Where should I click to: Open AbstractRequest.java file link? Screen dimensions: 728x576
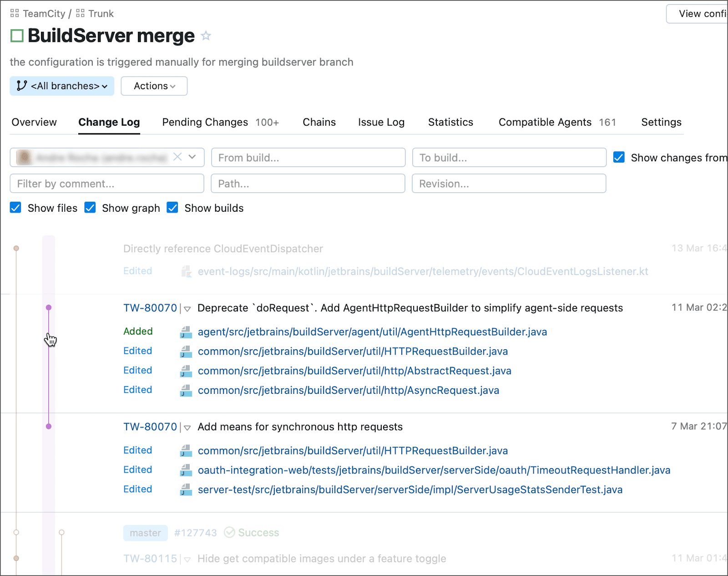(354, 371)
